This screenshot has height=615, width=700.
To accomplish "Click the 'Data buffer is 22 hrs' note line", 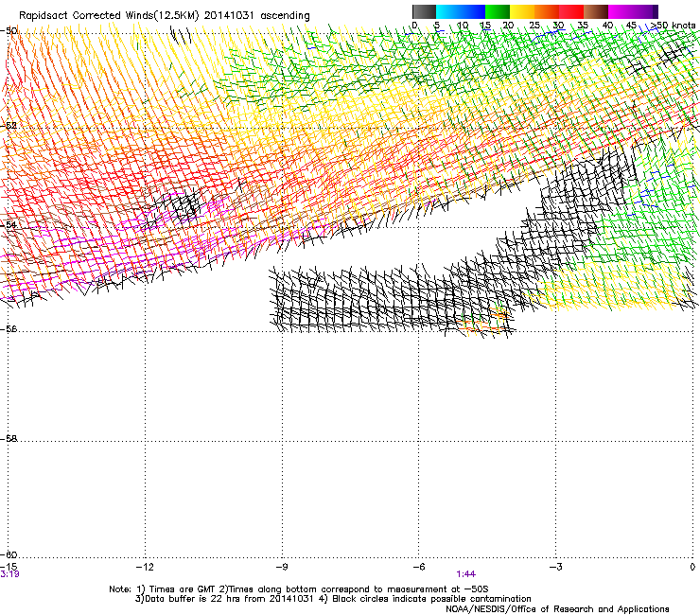I will tap(333, 599).
